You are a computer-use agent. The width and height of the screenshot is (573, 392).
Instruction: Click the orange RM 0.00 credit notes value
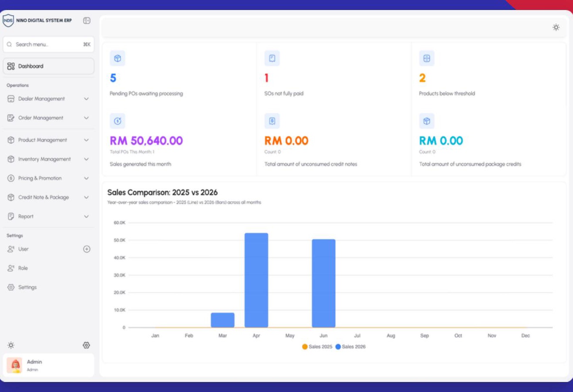tap(286, 141)
